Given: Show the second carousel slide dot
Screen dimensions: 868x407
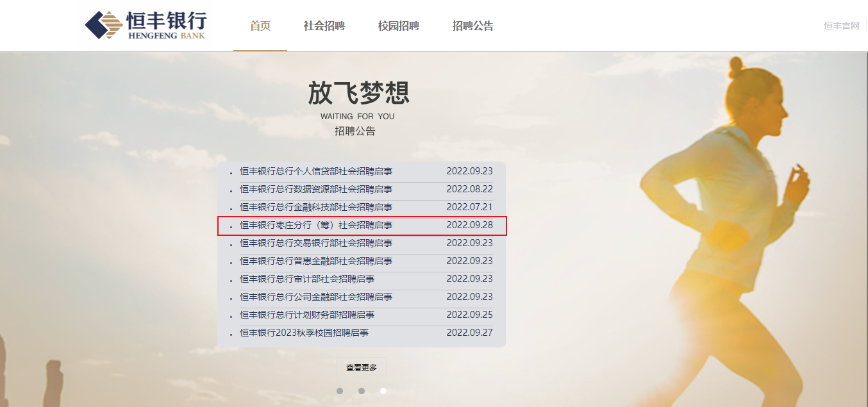Looking at the screenshot, I should point(362,391).
